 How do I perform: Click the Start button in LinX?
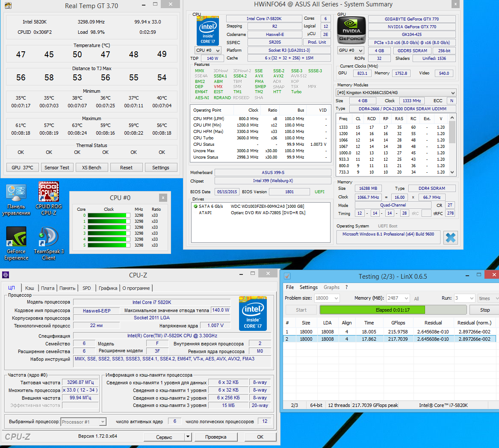(301, 309)
